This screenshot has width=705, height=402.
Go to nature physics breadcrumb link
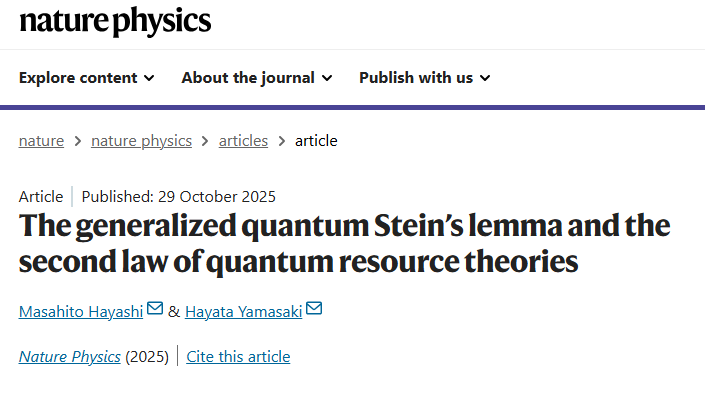click(x=141, y=141)
